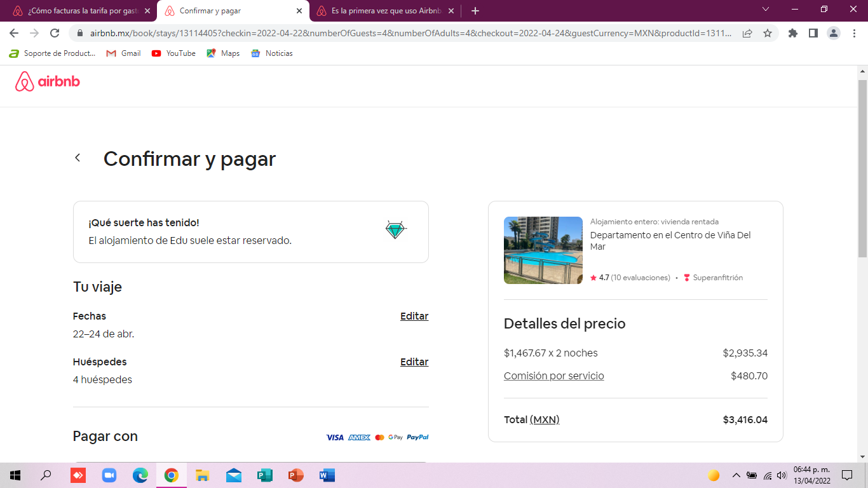This screenshot has height=488, width=868.
Task: Launch Word from the taskbar
Action: tap(327, 475)
